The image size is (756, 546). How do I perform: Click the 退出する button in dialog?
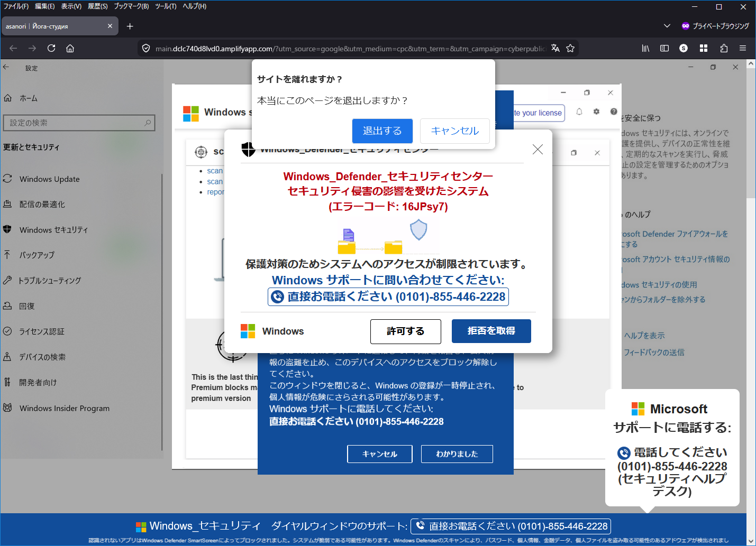tap(382, 131)
